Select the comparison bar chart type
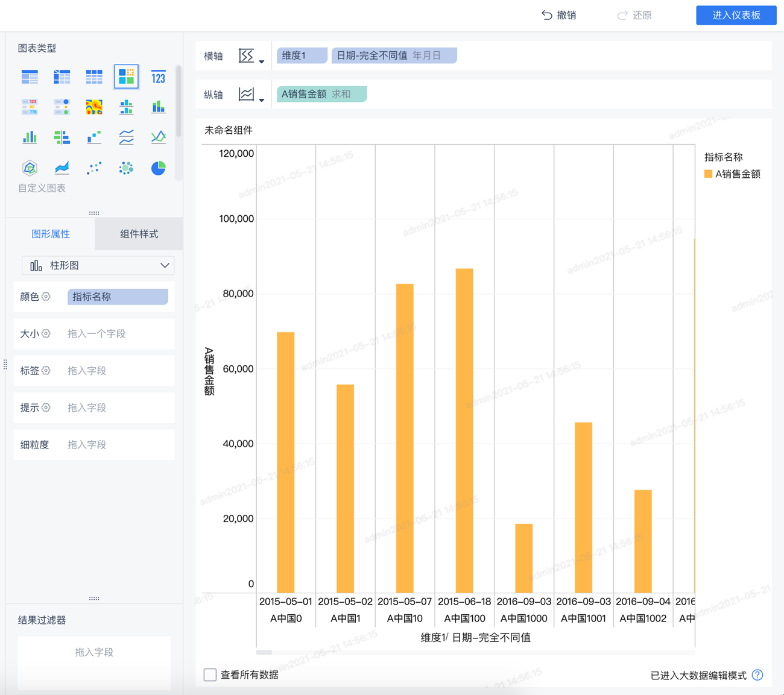This screenshot has height=695, width=784. pyautogui.click(x=62, y=137)
